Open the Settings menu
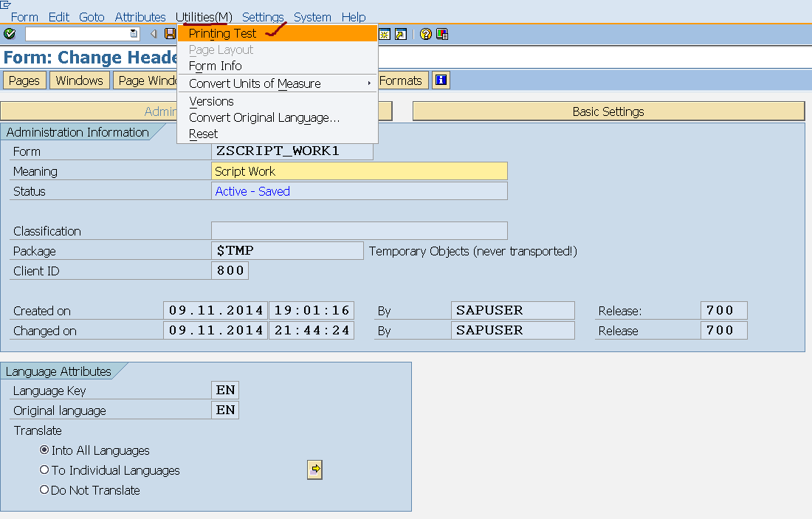This screenshot has height=519, width=812. (x=263, y=17)
